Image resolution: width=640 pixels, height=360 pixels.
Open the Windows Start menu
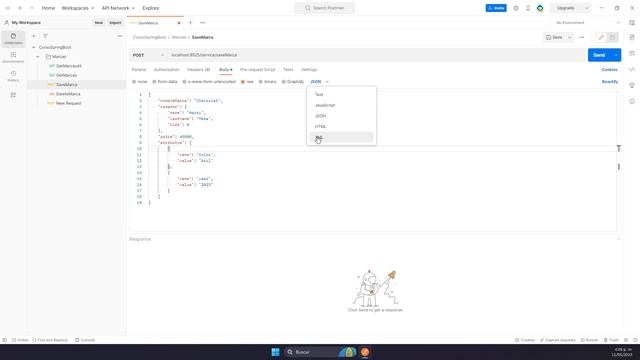coord(275,352)
